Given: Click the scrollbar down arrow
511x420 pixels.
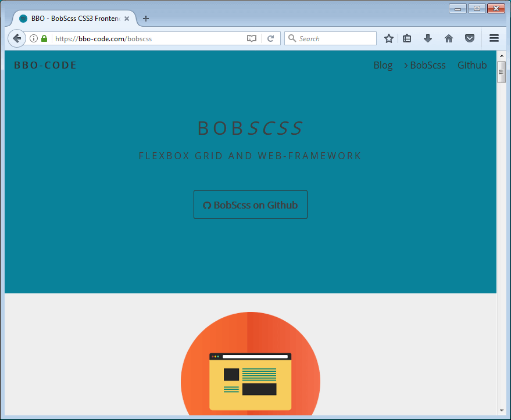Looking at the screenshot, I should (x=501, y=411).
